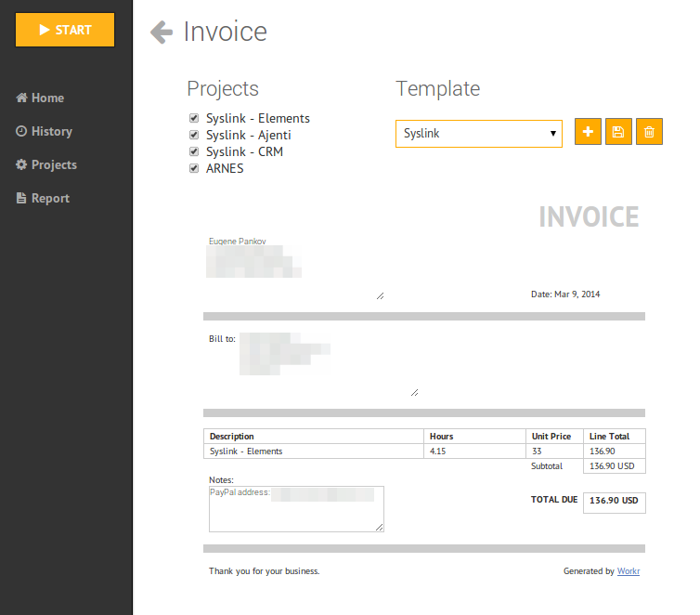Screen dimensions: 700x615
Task: Click the Syslink - Elements table row description
Action: (314, 451)
